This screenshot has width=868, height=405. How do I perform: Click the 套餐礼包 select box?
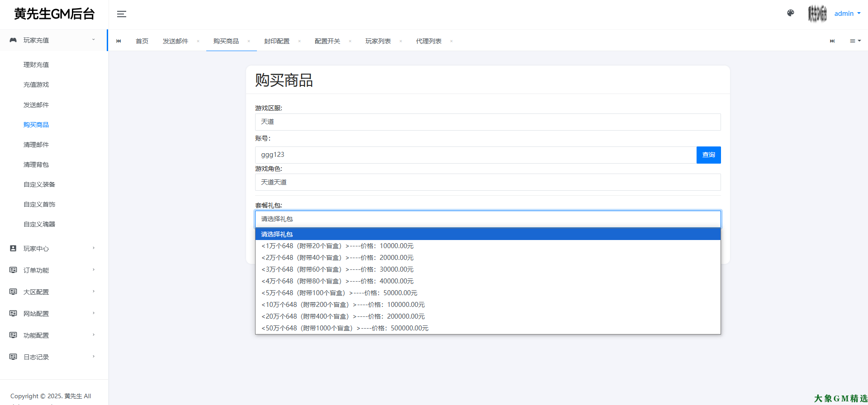point(488,219)
